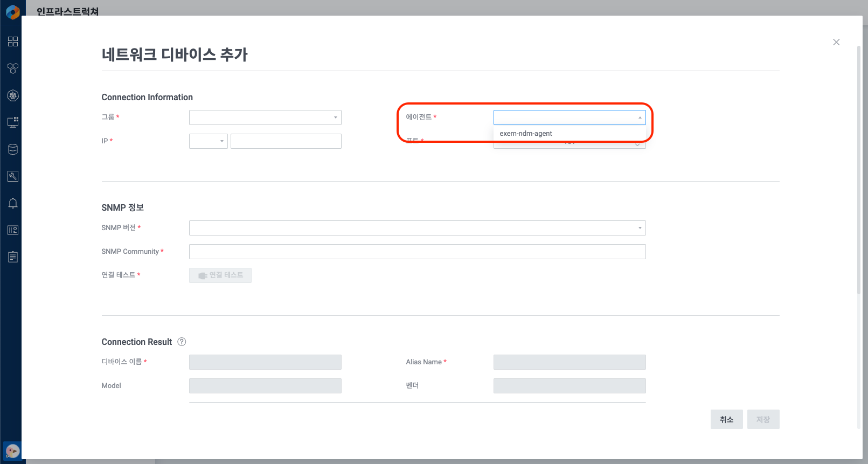Open the dashboard grid icon in sidebar

click(x=13, y=41)
